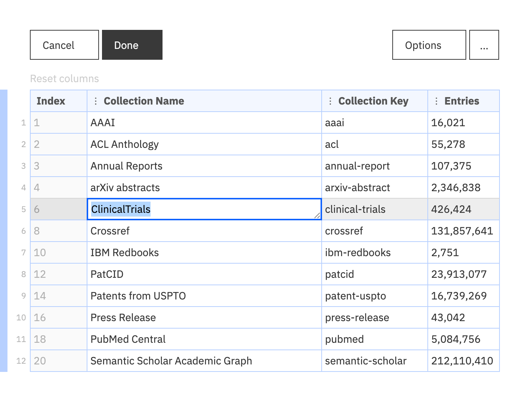Select index cell 8 in Crossref row
The image size is (532, 407).
pos(59,231)
